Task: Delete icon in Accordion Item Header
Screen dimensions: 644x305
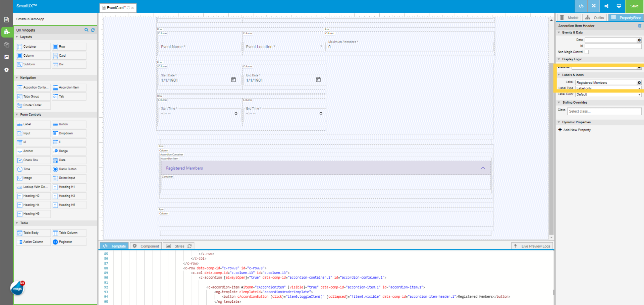Action: [640, 26]
